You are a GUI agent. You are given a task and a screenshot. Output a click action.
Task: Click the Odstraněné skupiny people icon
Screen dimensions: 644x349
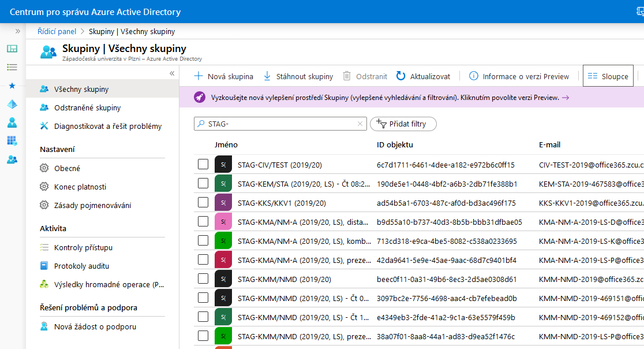pyautogui.click(x=44, y=107)
